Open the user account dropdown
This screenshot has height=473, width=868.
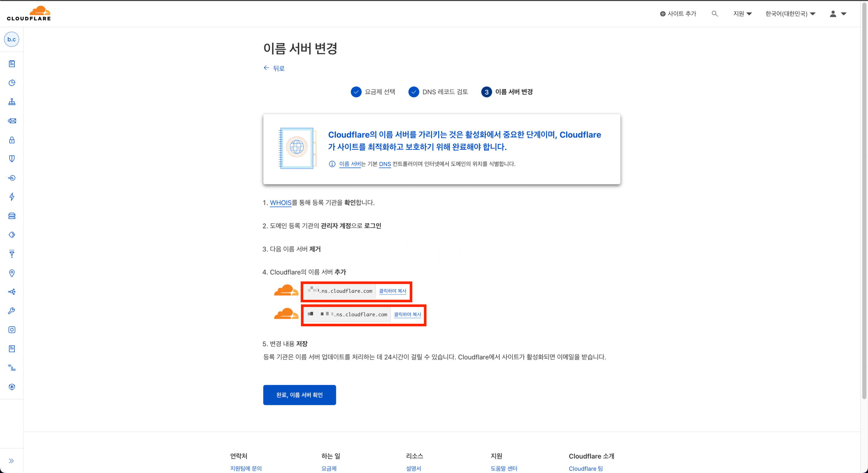point(838,14)
